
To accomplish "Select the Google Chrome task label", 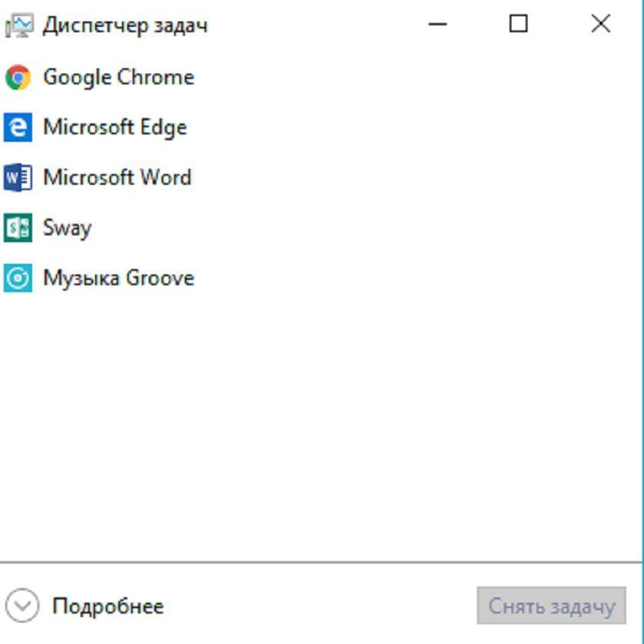I will coord(118,77).
